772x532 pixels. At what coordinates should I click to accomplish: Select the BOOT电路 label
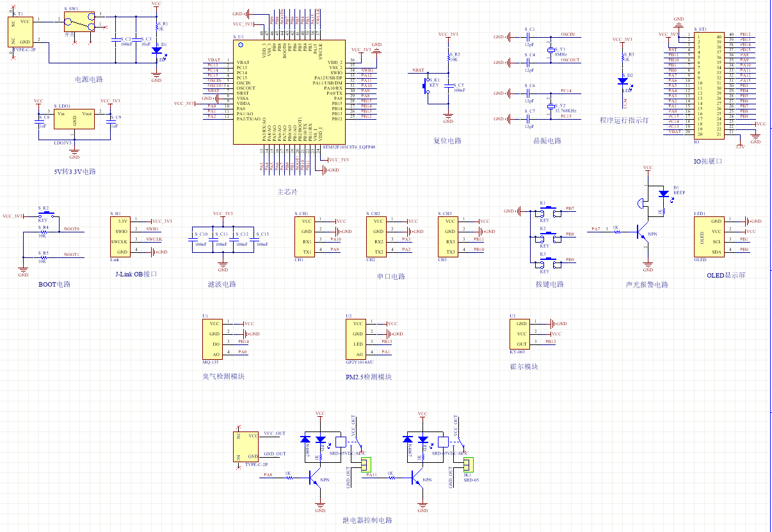54,284
